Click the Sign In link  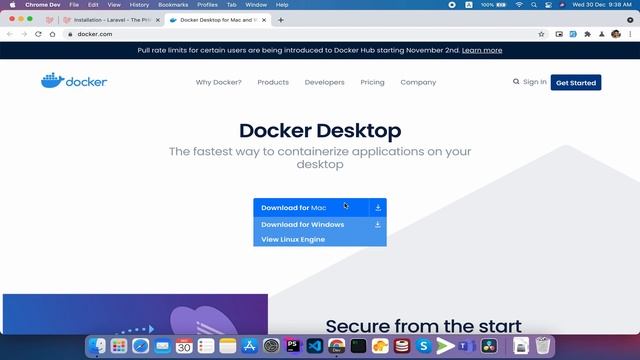pos(535,82)
